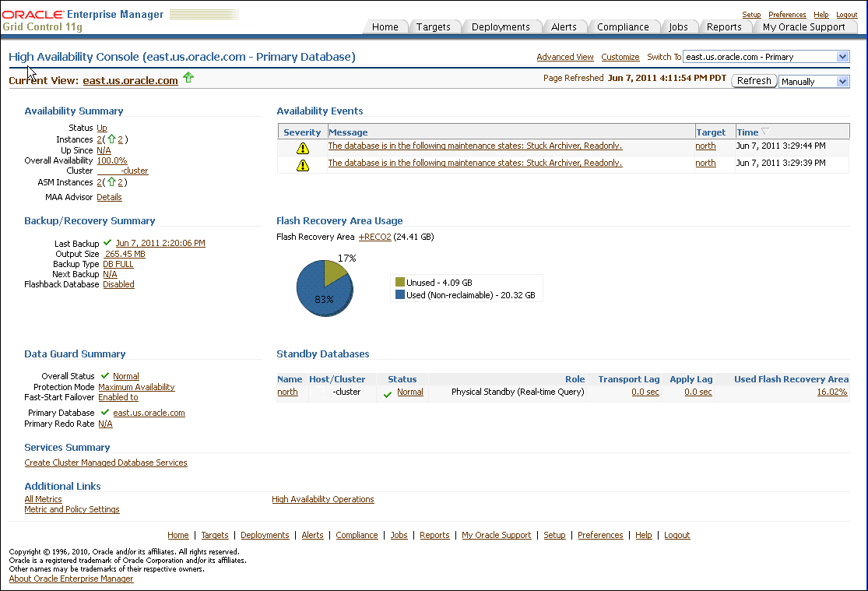The image size is (868, 591).
Task: Click the High Availability Operations link
Action: click(323, 500)
